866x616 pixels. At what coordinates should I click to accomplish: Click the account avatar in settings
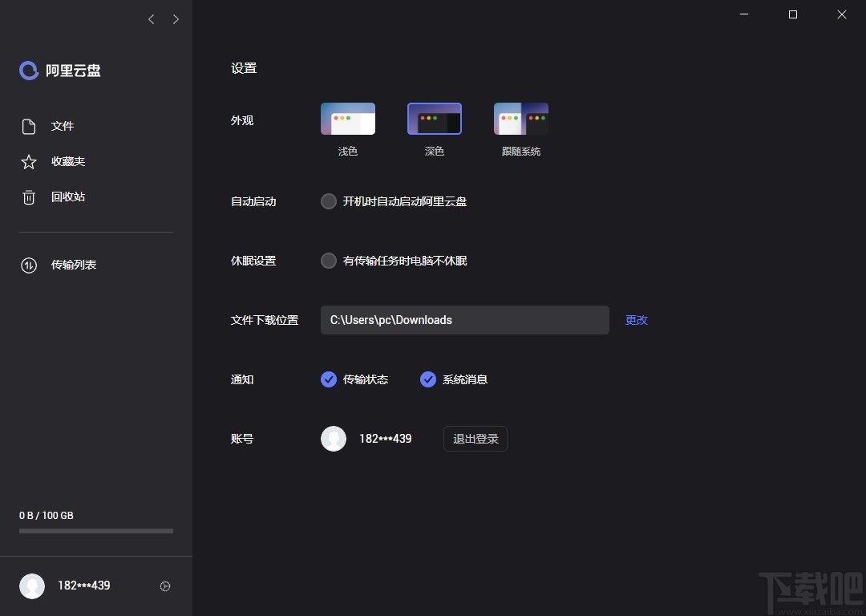pos(334,439)
